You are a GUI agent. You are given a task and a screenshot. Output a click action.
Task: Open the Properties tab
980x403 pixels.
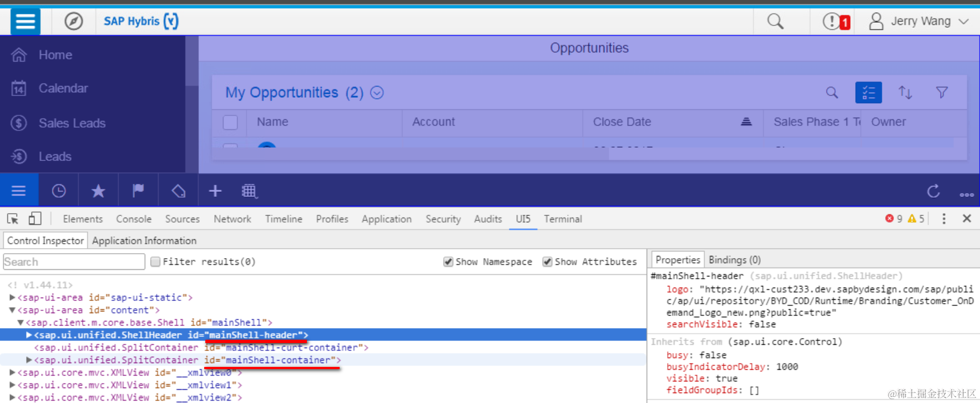click(x=678, y=260)
